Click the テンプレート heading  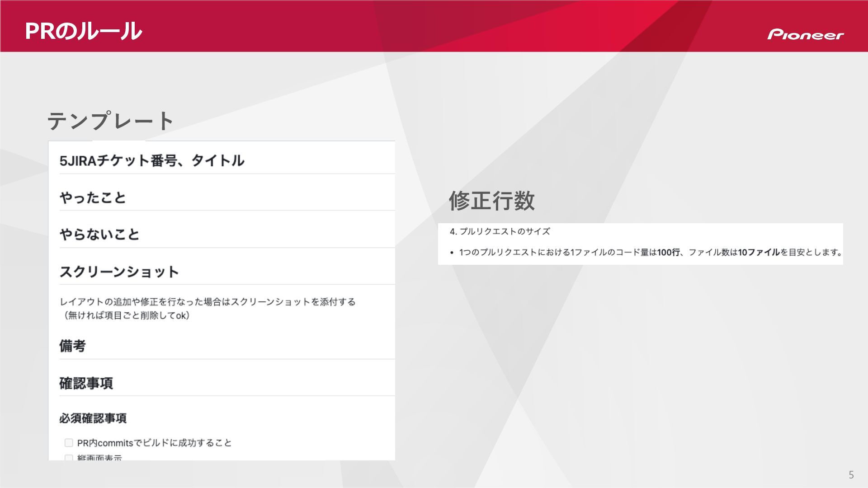click(110, 121)
